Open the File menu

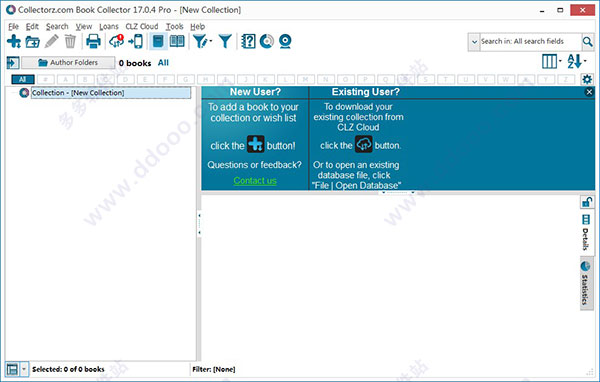[13, 26]
